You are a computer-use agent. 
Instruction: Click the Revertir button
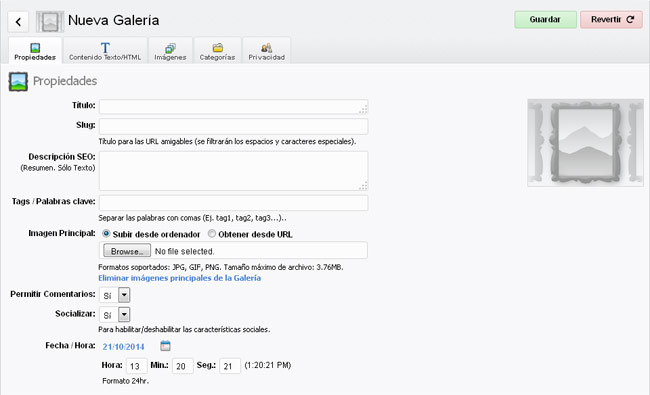[611, 19]
